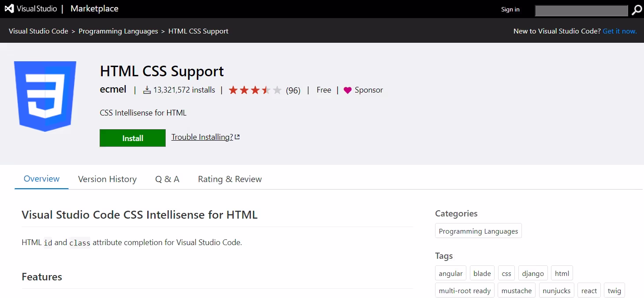This screenshot has height=298, width=644.
Task: Open Programming Languages breadcrumb
Action: tap(118, 31)
